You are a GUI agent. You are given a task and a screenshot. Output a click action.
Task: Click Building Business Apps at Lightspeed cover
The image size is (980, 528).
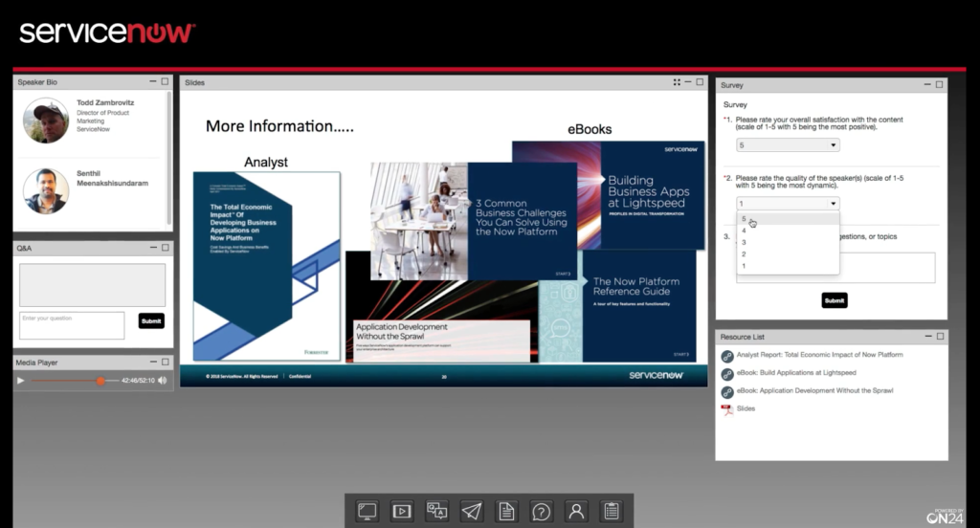coord(608,195)
